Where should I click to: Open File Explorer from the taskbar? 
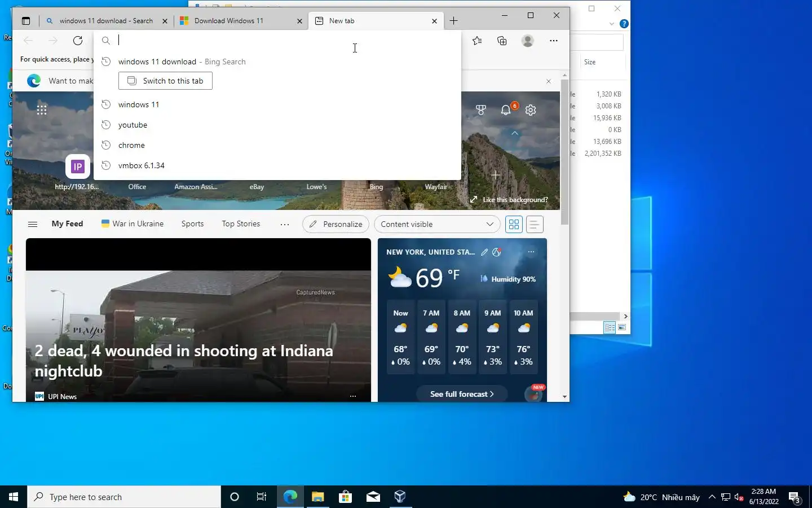click(318, 497)
